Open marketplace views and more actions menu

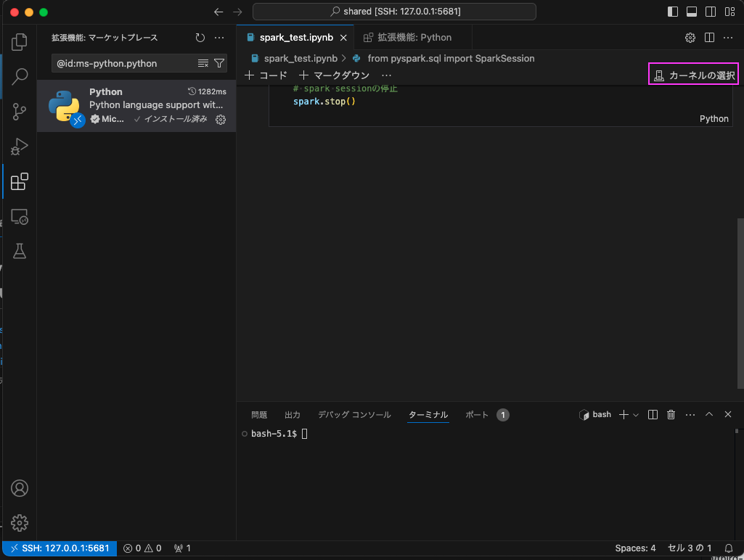[219, 38]
